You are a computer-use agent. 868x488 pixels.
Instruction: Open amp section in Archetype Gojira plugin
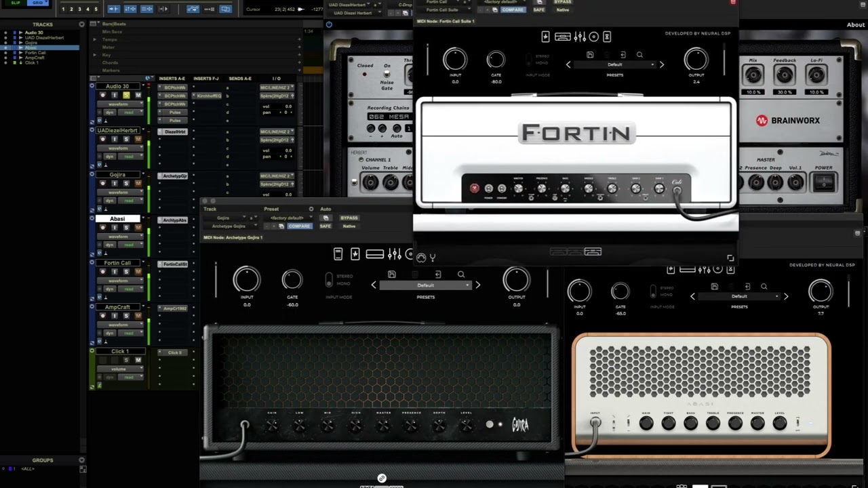click(x=375, y=254)
